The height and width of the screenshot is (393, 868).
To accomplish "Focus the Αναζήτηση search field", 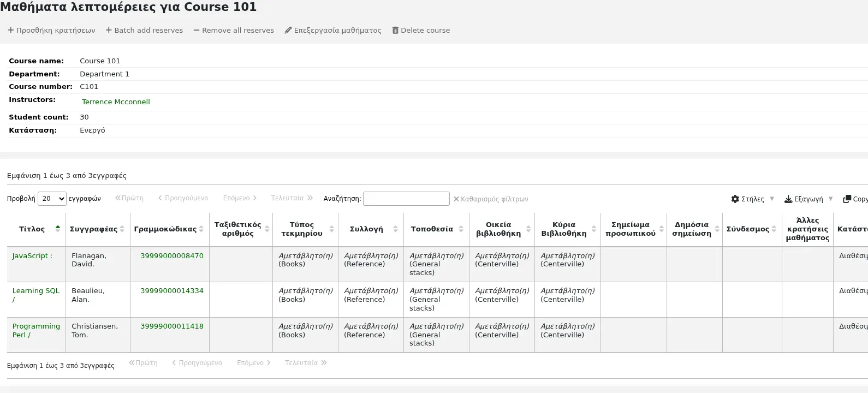I will pos(406,199).
